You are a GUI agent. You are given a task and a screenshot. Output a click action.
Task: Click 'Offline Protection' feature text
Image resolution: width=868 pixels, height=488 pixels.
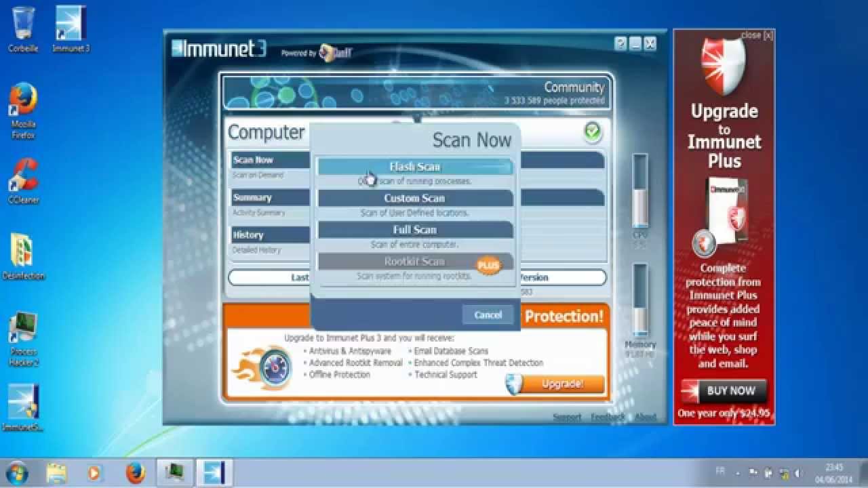340,375
